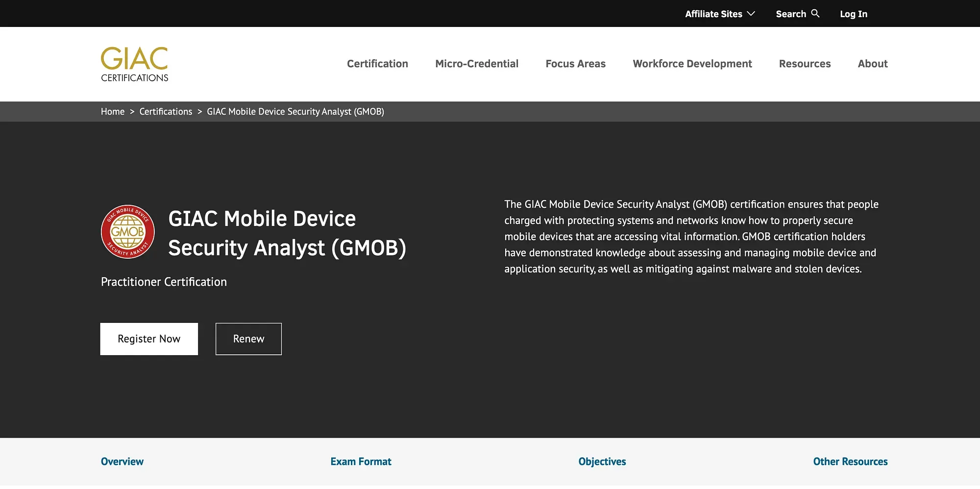980x489 pixels.
Task: Expand the Affiliate Sites dropdown
Action: click(x=718, y=14)
